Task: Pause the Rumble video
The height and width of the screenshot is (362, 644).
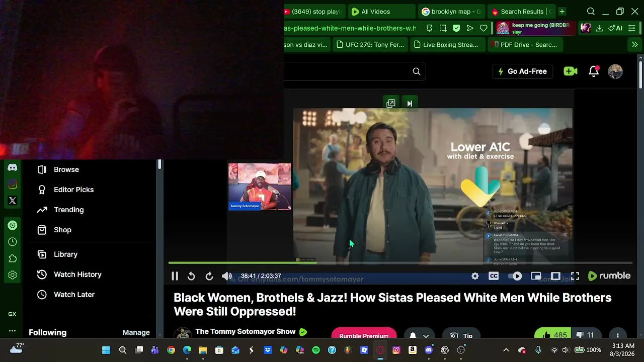Action: point(175,276)
